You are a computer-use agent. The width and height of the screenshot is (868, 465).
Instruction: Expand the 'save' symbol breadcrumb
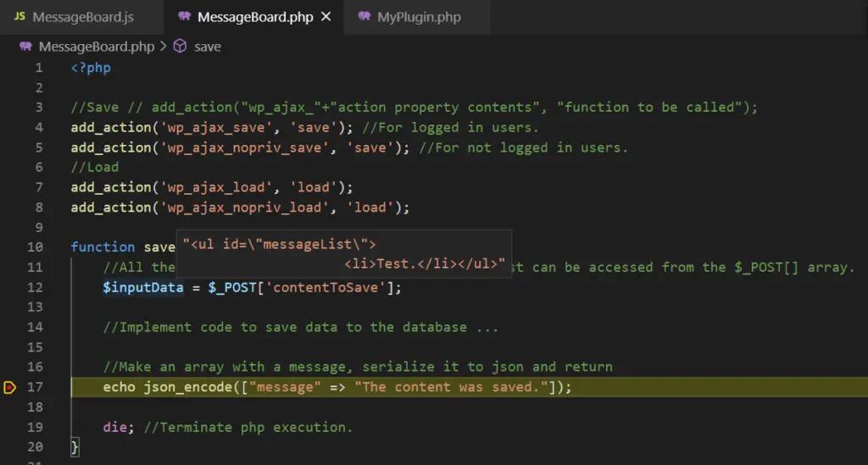[207, 47]
